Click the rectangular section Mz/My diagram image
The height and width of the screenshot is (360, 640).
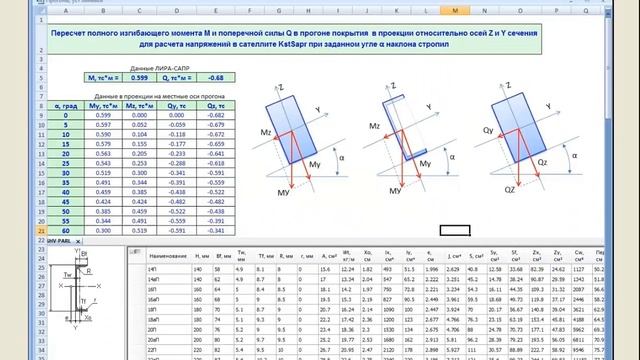(300, 140)
